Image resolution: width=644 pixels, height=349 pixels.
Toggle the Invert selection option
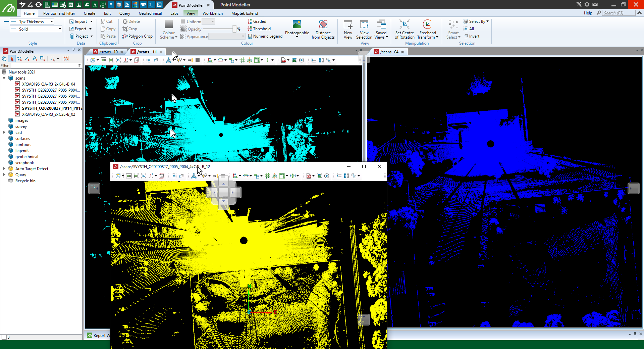(472, 36)
